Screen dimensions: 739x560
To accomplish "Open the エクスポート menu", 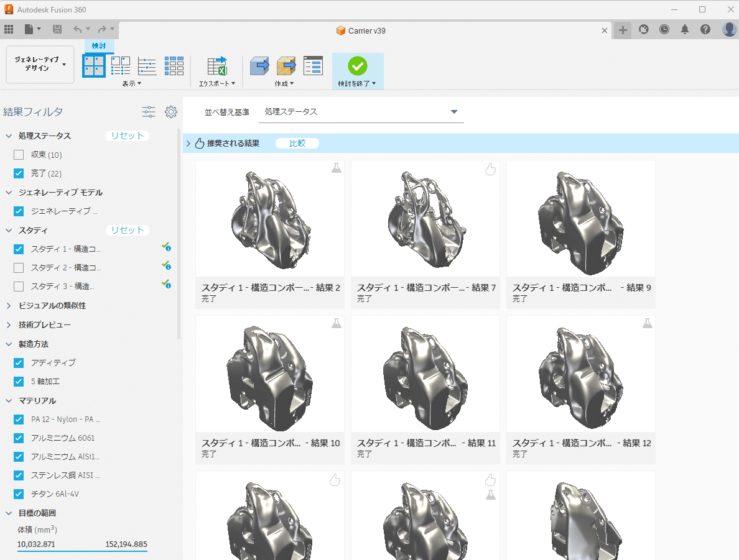I will [217, 84].
